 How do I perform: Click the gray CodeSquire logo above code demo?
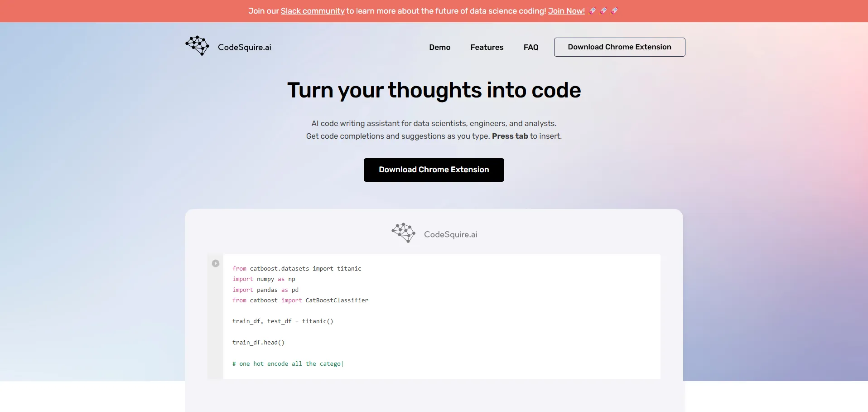[x=403, y=233]
